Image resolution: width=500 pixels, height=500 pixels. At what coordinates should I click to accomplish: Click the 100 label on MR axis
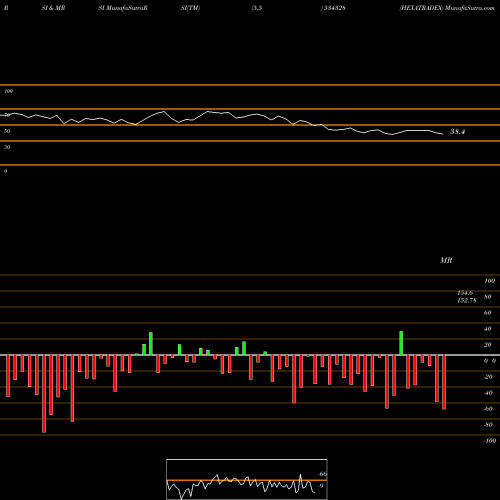[489, 281]
